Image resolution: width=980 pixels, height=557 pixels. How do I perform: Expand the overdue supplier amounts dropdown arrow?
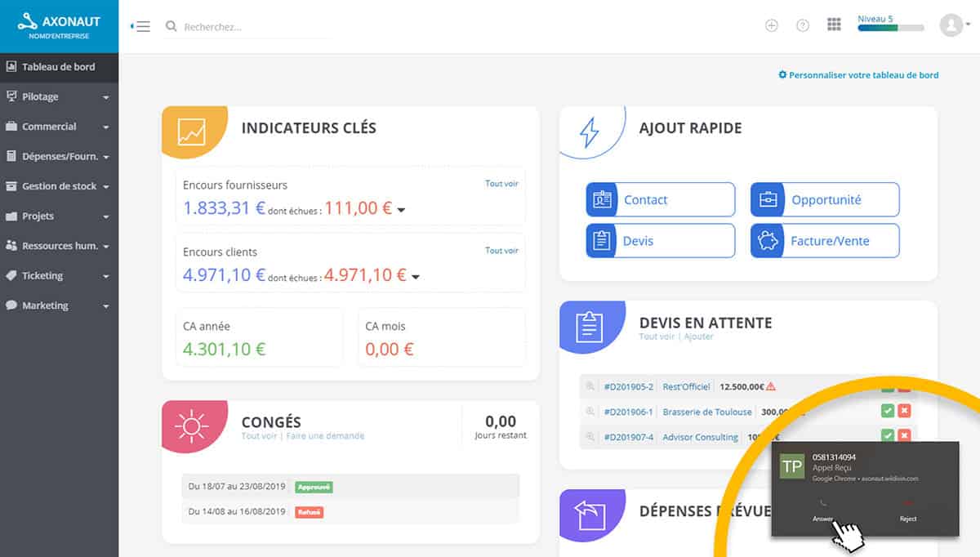[401, 210]
